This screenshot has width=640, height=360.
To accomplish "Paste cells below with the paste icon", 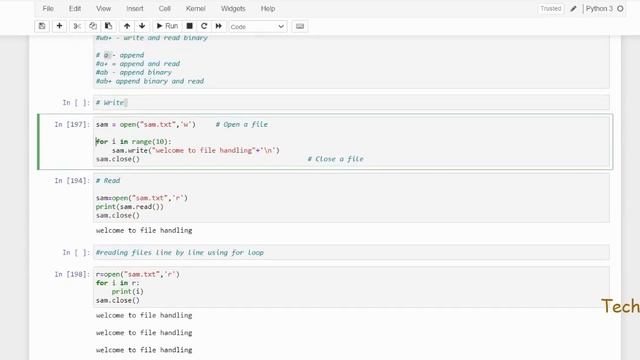I will pos(108,26).
